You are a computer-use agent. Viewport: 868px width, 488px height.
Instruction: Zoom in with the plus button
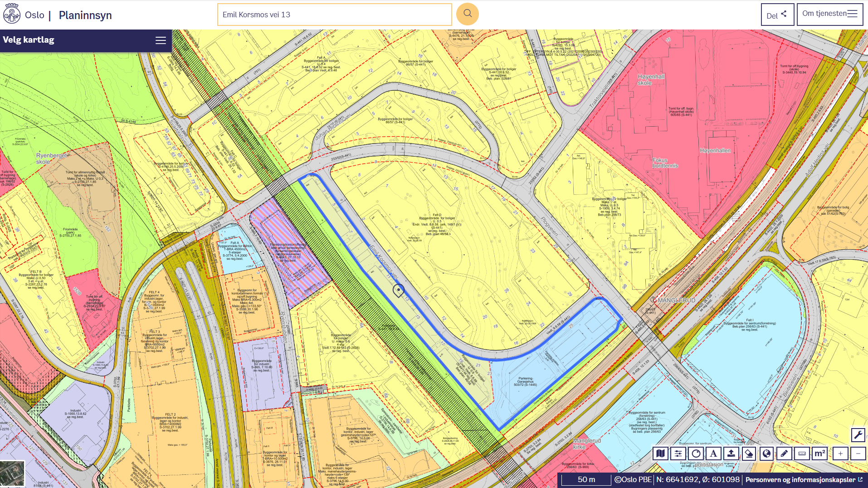840,453
